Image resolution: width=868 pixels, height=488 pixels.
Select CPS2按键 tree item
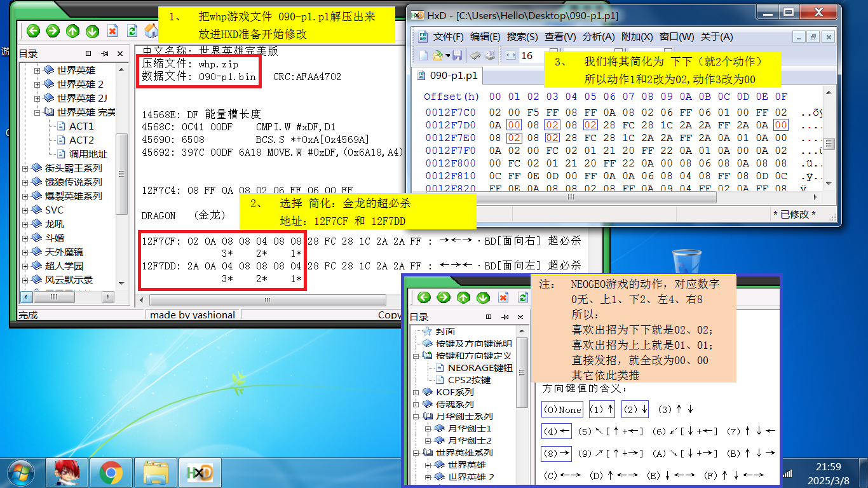click(x=469, y=379)
